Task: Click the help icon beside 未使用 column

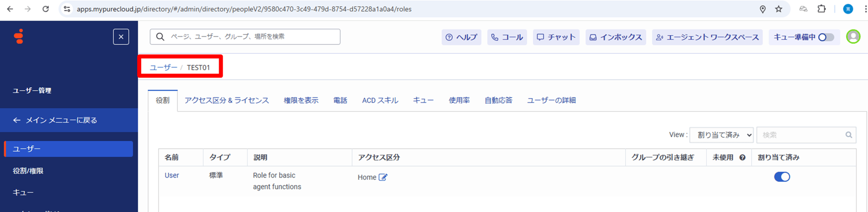Action: click(743, 158)
